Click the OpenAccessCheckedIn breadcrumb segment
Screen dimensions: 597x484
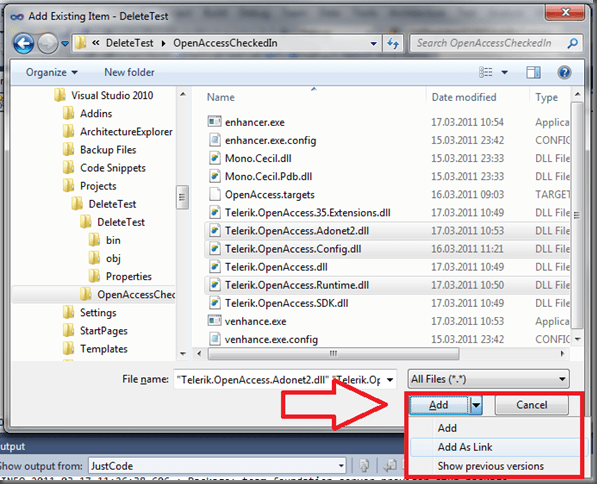225,43
